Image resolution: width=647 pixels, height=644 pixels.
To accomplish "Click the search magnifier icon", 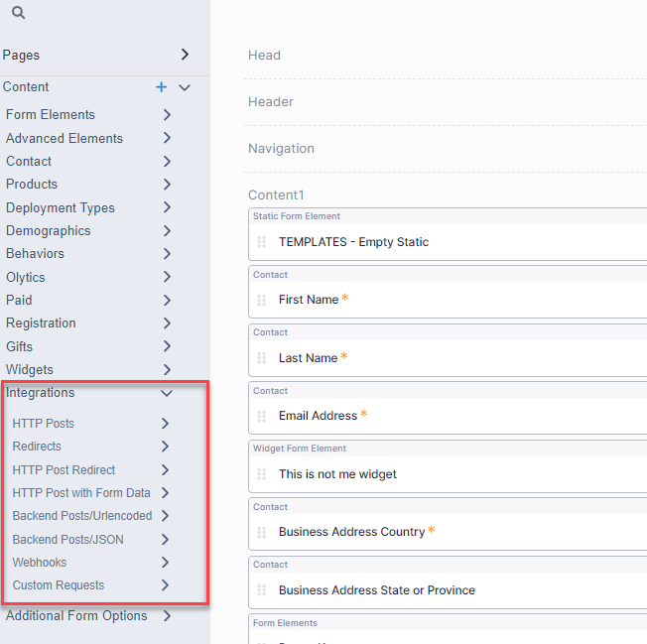I will [x=18, y=13].
